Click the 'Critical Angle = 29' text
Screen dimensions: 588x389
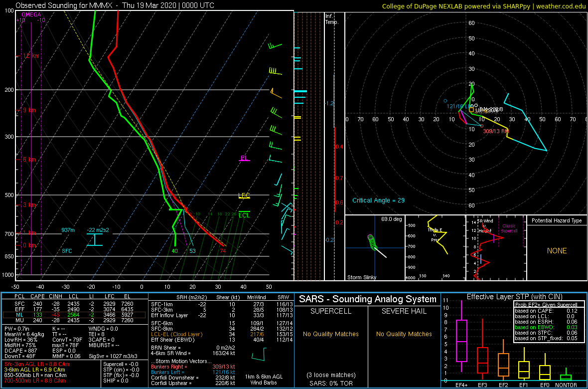point(378,200)
